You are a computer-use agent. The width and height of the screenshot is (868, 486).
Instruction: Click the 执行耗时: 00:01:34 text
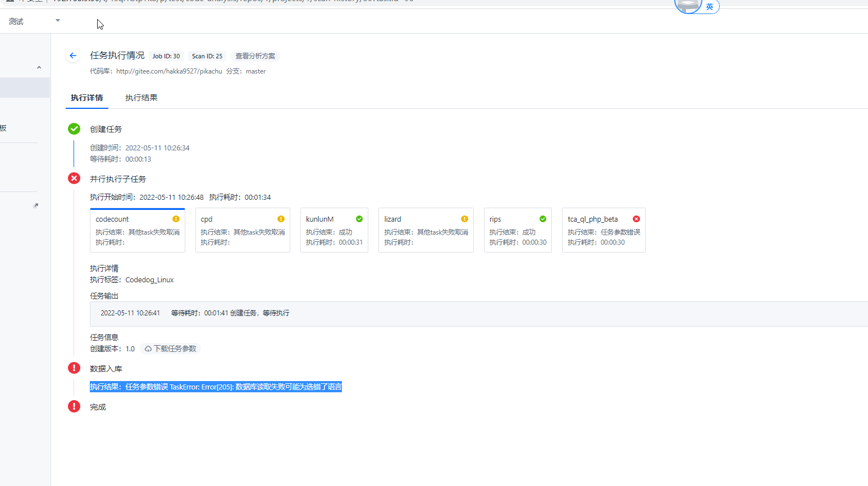[x=240, y=198]
